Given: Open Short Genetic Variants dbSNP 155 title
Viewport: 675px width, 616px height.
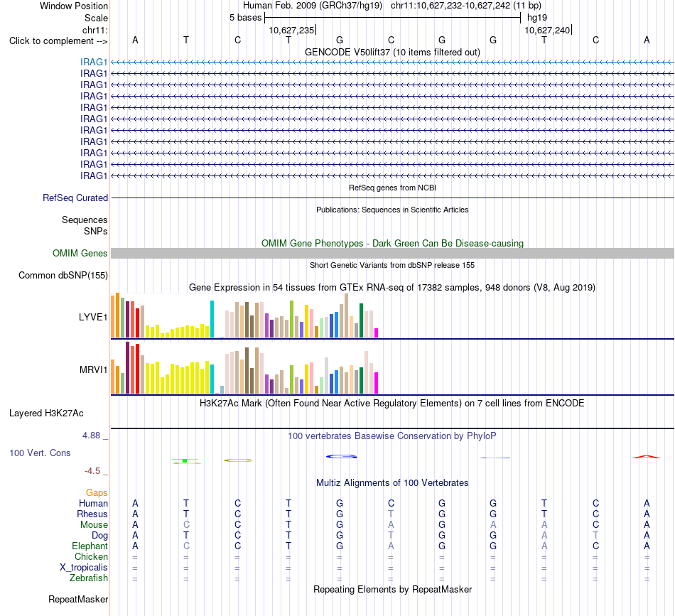Looking at the screenshot, I should point(392,265).
